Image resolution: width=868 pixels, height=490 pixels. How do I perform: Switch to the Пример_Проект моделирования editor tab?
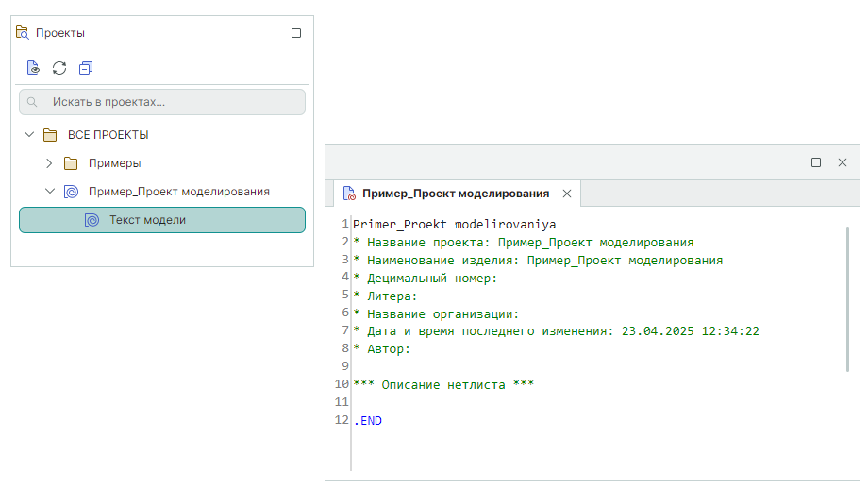click(x=455, y=194)
